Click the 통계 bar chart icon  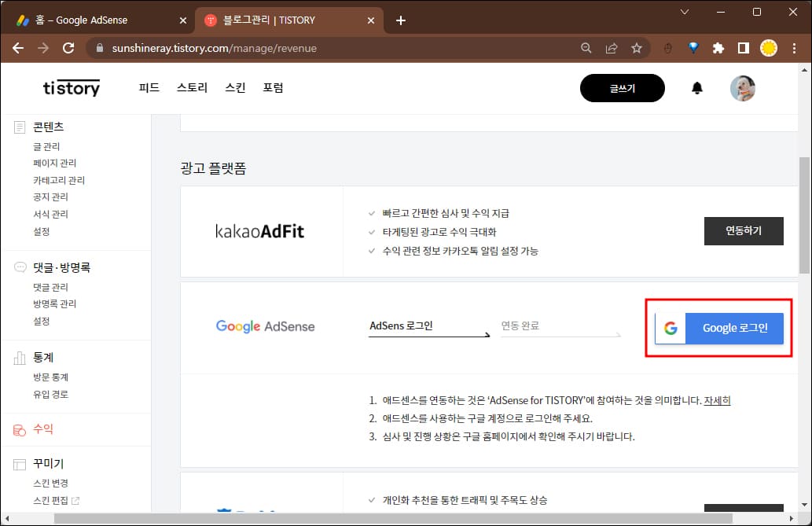pyautogui.click(x=20, y=358)
